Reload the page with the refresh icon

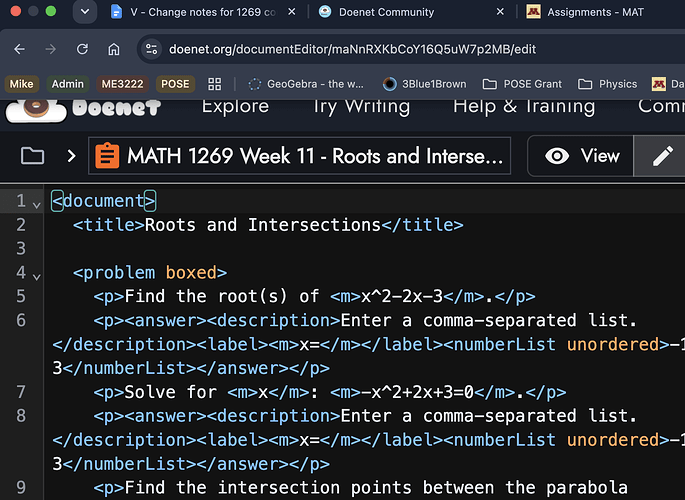(82, 49)
